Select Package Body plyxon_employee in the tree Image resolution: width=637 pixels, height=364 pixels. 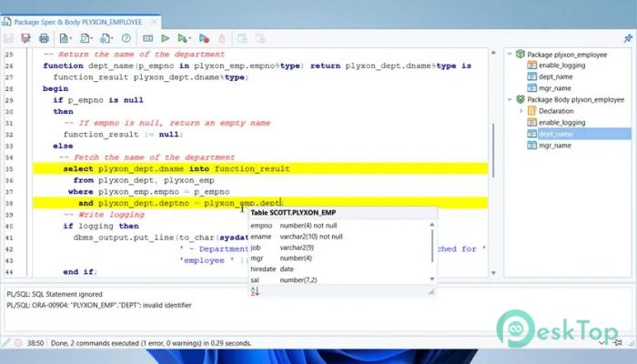pyautogui.click(x=575, y=99)
